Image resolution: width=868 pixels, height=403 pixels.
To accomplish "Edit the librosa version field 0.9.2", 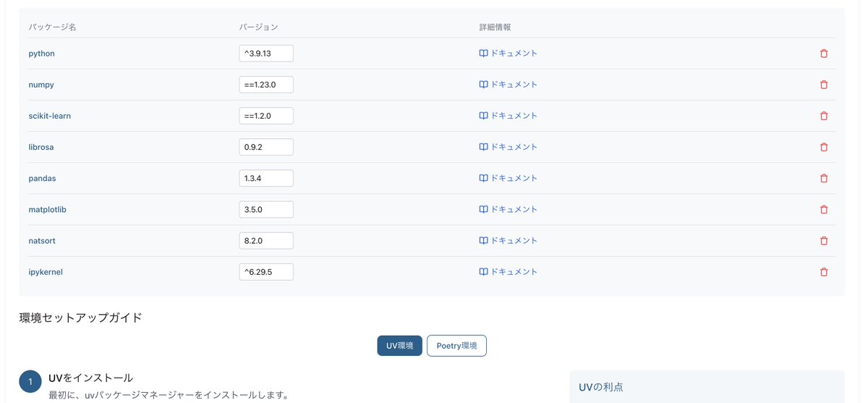I will click(x=266, y=147).
